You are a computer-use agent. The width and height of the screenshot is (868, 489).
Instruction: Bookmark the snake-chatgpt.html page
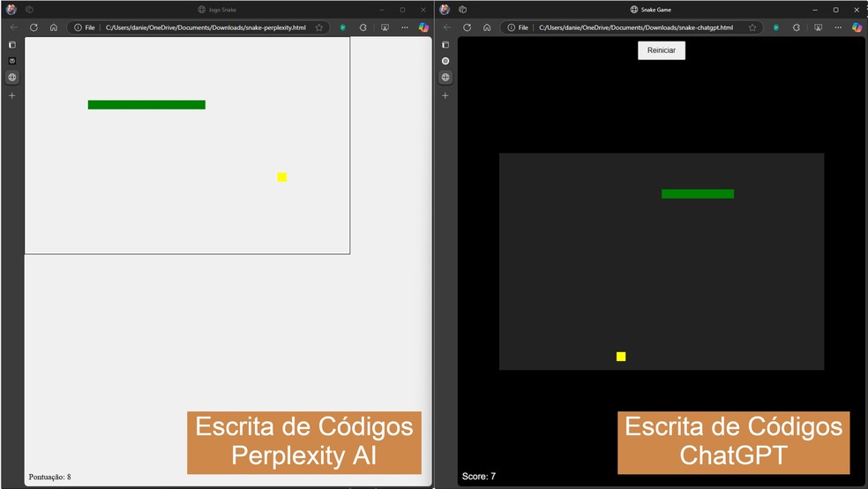[x=752, y=27]
